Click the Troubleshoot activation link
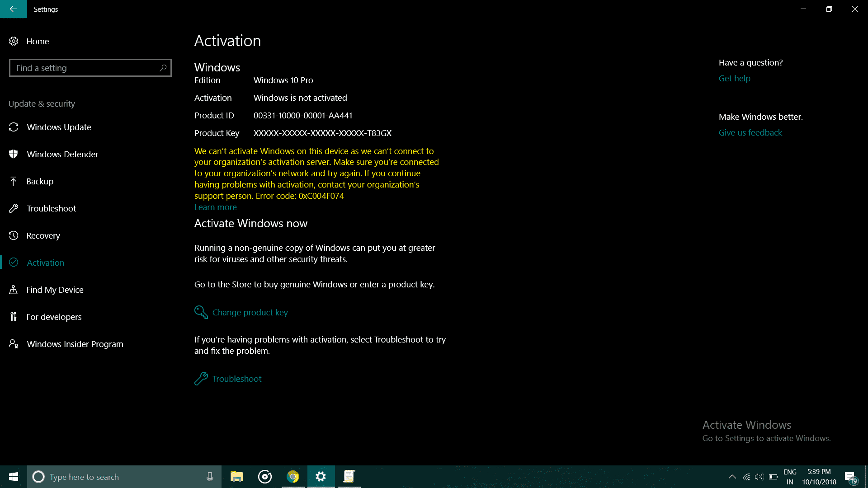The height and width of the screenshot is (488, 868). tap(237, 379)
